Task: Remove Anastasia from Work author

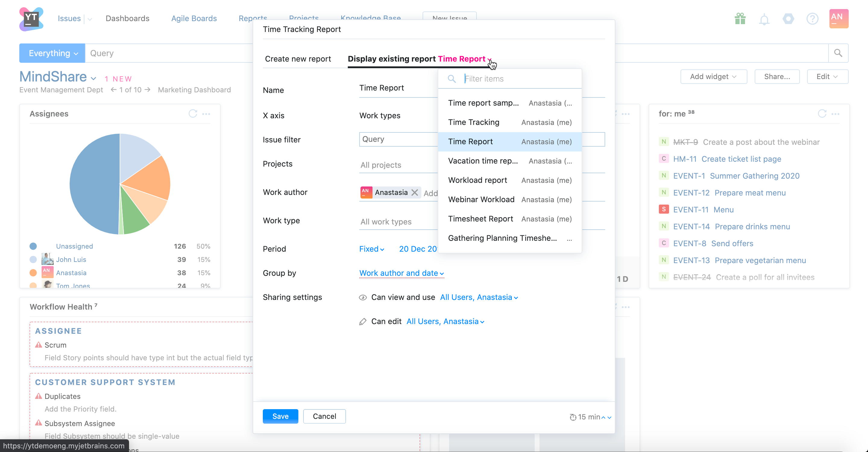Action: 415,192
